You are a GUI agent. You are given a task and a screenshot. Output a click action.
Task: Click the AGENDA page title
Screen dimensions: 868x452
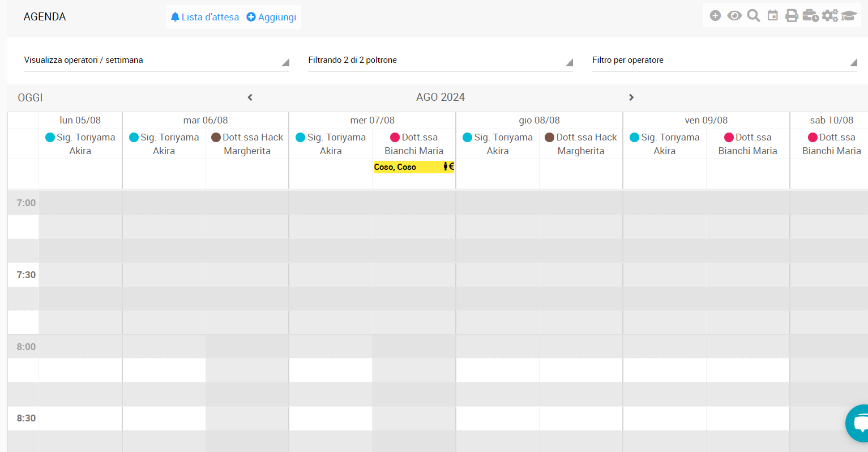coord(45,17)
